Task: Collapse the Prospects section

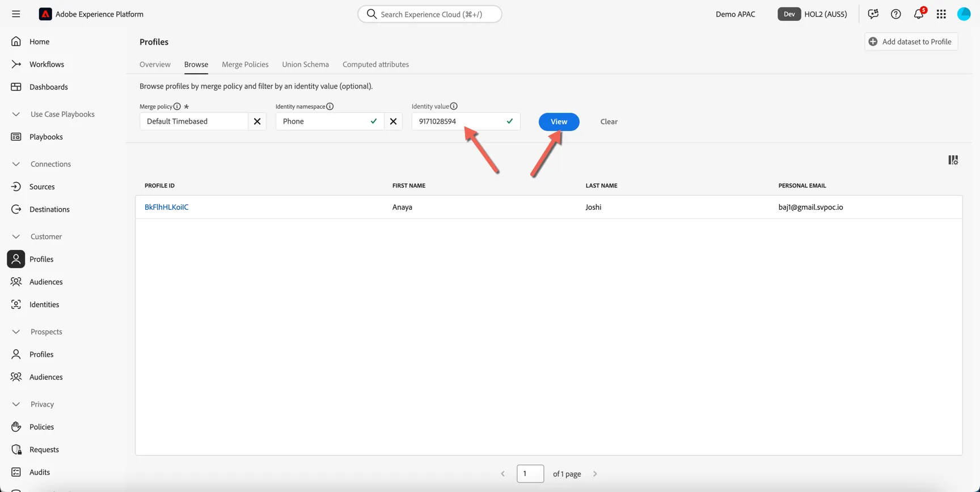Action: pyautogui.click(x=16, y=332)
